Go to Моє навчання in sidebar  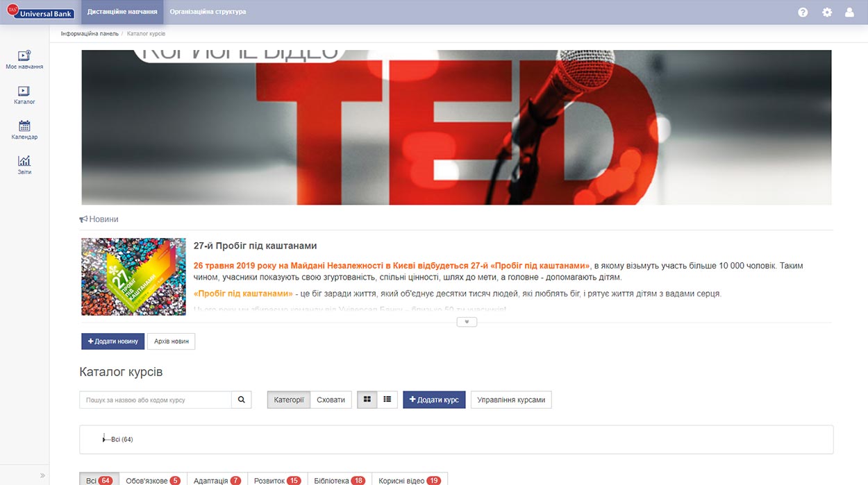click(24, 60)
